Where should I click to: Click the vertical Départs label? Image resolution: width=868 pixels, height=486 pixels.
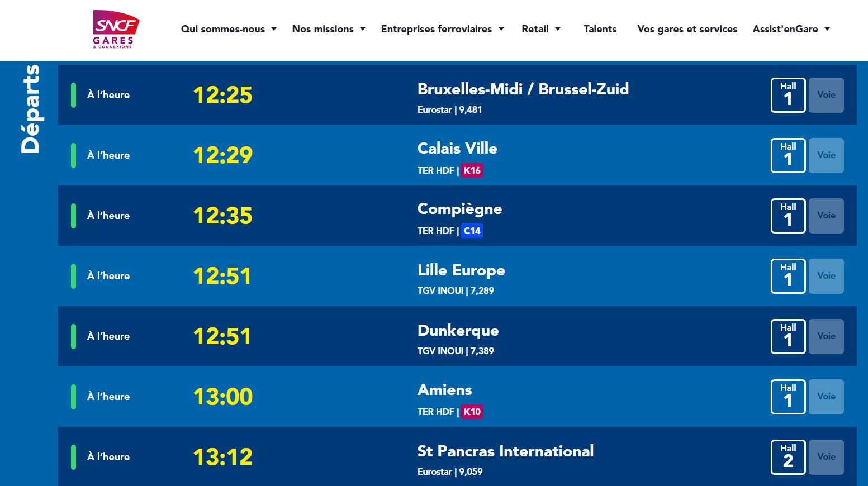30,109
